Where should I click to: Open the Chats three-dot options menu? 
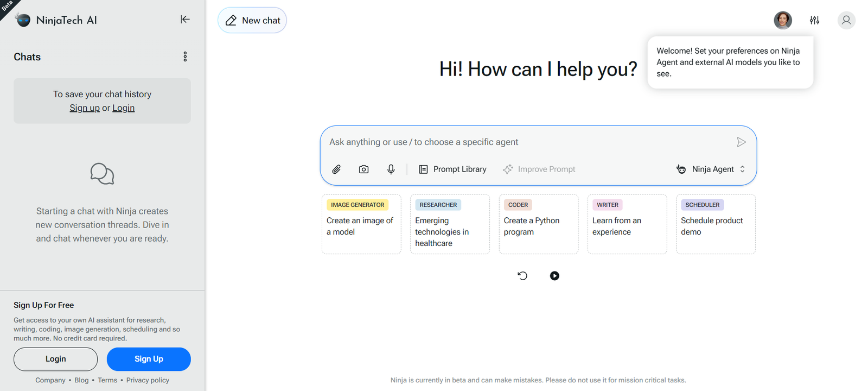185,57
